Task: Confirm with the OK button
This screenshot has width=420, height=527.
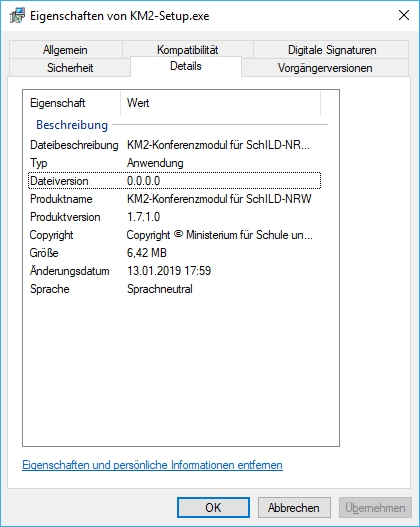Action: [x=213, y=508]
